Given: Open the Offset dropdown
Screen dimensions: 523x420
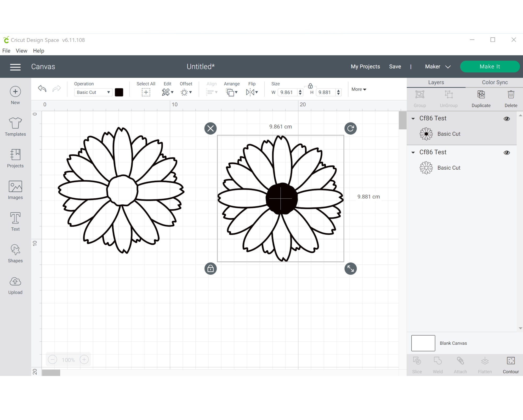Looking at the screenshot, I should click(186, 92).
